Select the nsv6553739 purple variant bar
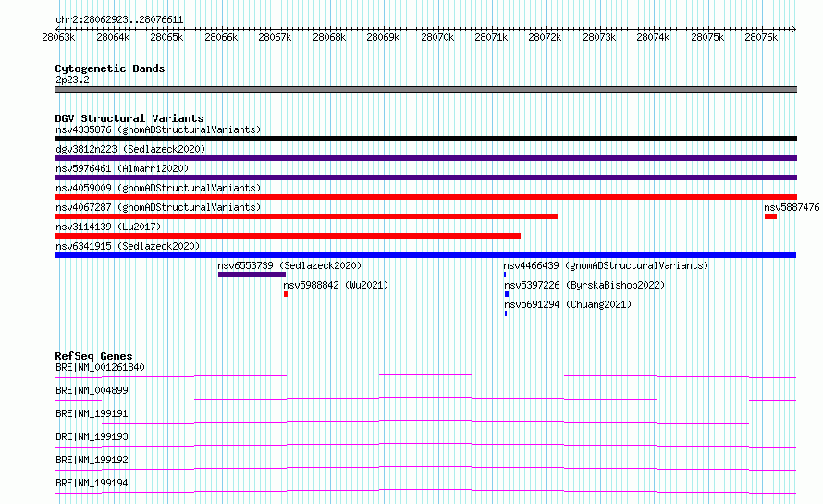Screen dimensions: 823x504 (x=252, y=275)
